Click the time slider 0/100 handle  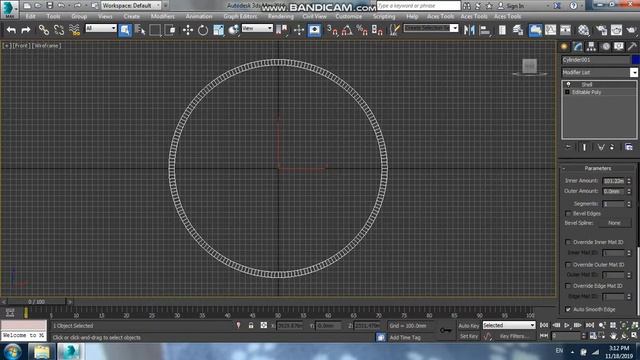36,302
